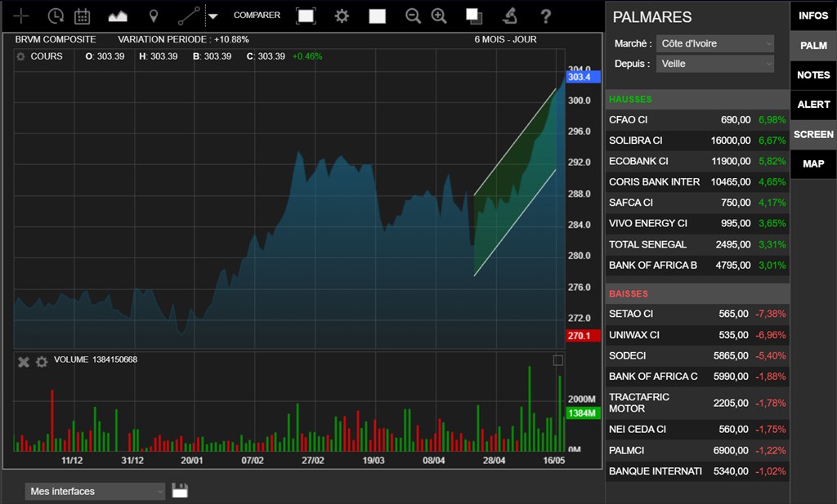Change the chart style via area chart icon

118,16
